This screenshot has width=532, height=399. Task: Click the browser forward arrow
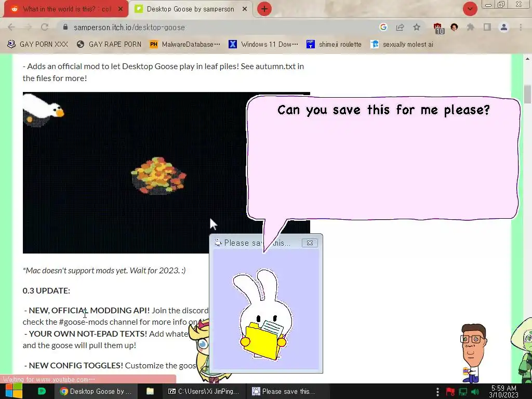(28, 27)
